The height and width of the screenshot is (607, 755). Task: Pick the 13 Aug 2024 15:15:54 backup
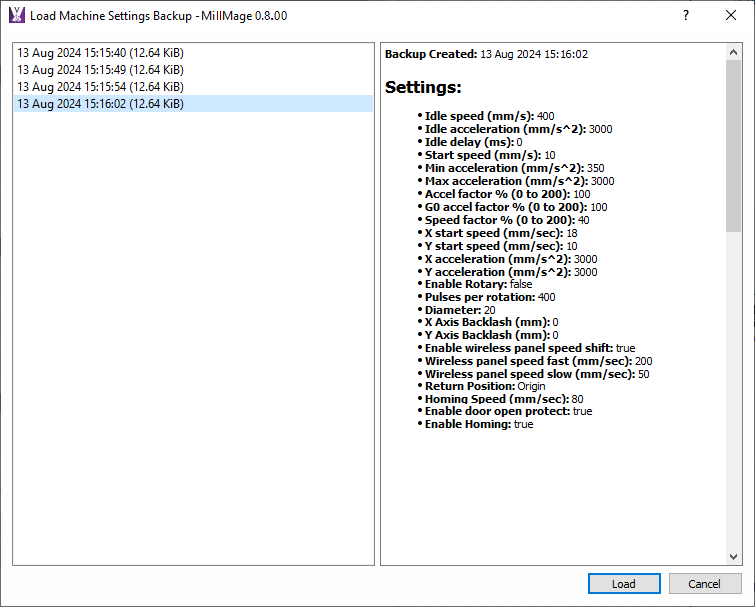coord(100,87)
